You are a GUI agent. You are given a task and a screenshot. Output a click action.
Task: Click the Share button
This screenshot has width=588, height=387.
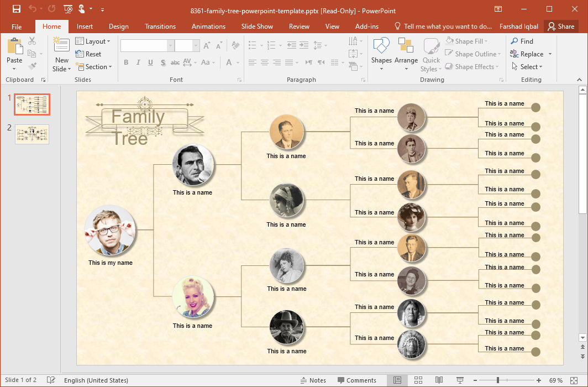pos(560,27)
